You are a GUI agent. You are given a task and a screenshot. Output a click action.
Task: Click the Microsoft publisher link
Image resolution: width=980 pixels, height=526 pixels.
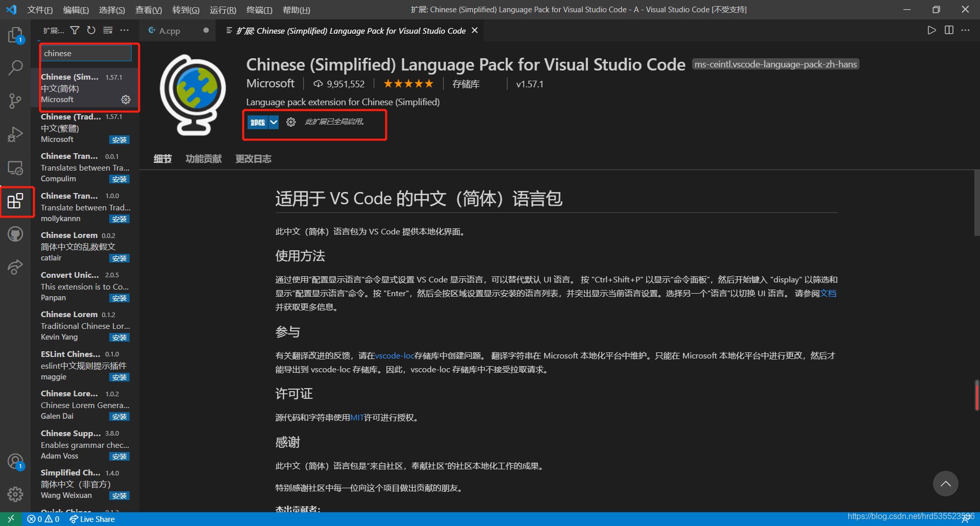[x=271, y=83]
